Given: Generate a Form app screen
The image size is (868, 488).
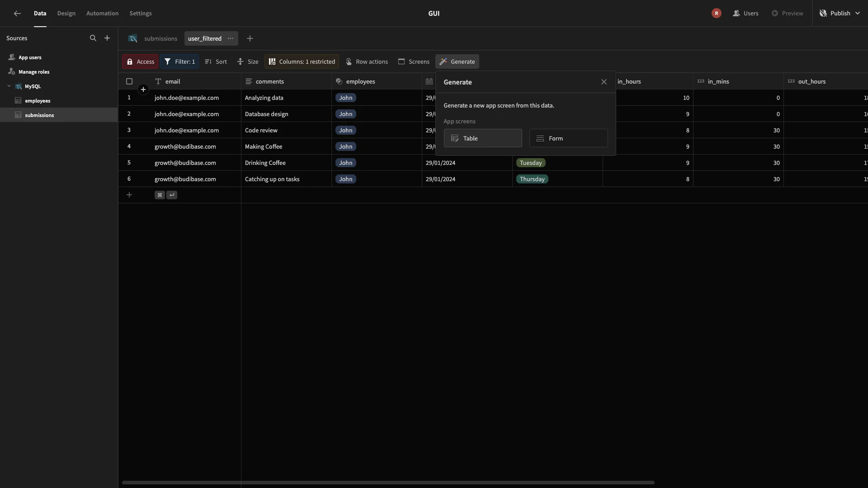Looking at the screenshot, I should pos(569,138).
